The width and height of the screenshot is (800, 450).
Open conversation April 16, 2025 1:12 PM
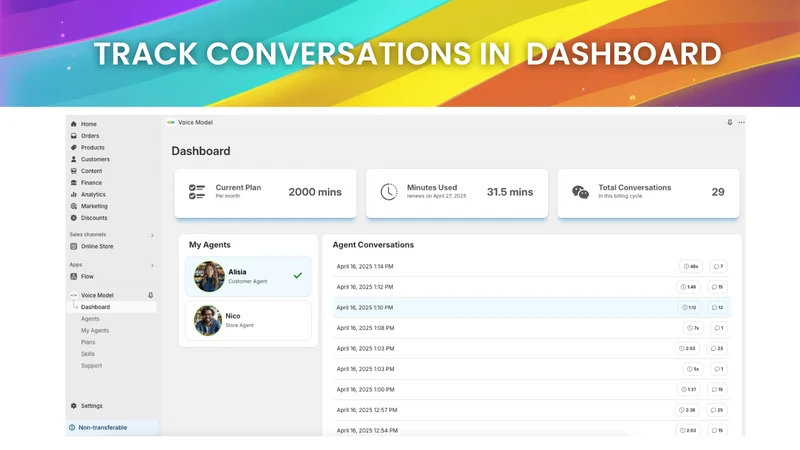(532, 287)
